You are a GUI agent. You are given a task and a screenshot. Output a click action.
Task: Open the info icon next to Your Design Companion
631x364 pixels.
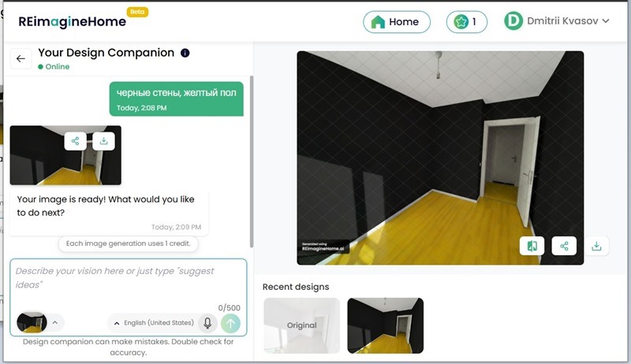[x=185, y=53]
